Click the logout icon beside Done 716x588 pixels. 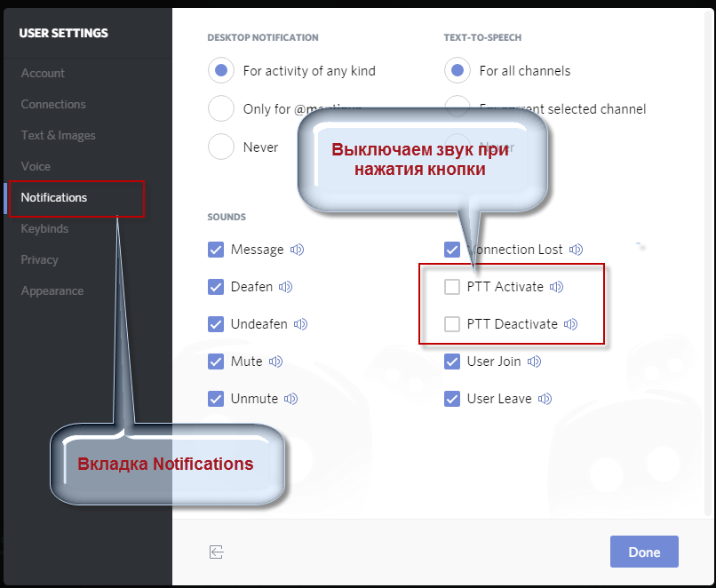217,552
